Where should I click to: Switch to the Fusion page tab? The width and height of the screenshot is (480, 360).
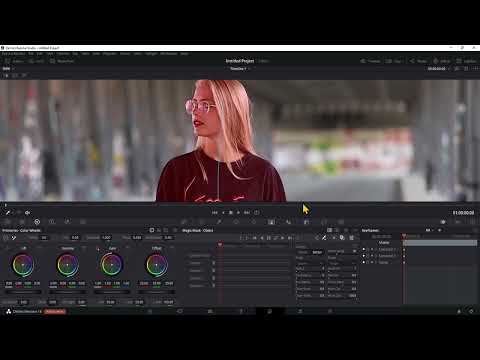(240, 311)
